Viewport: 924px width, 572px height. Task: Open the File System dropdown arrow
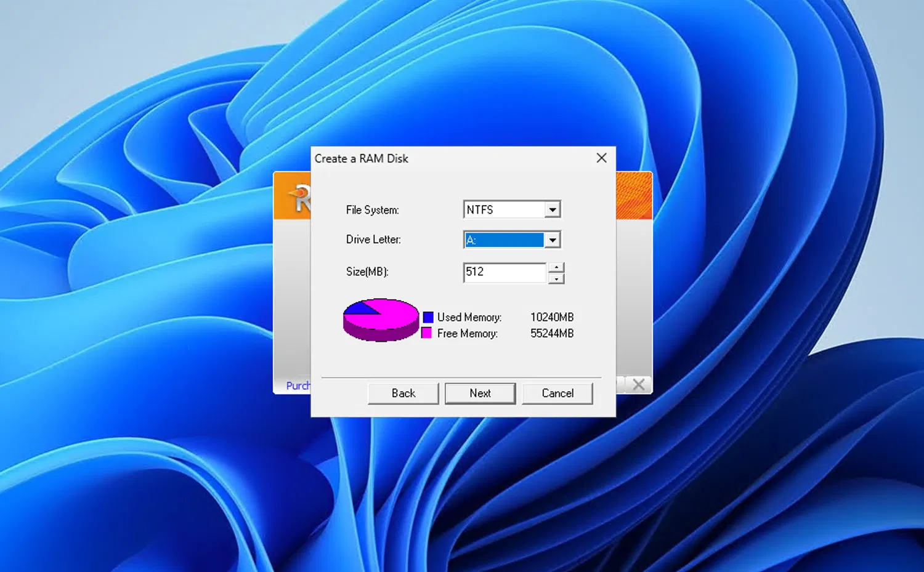[x=553, y=210]
